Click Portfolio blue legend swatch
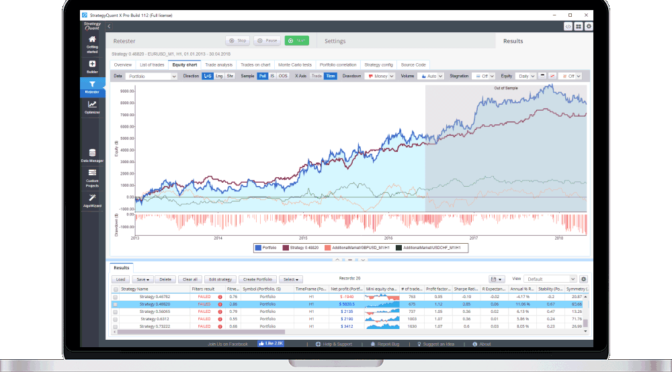This screenshot has width=672, height=372. tap(258, 248)
